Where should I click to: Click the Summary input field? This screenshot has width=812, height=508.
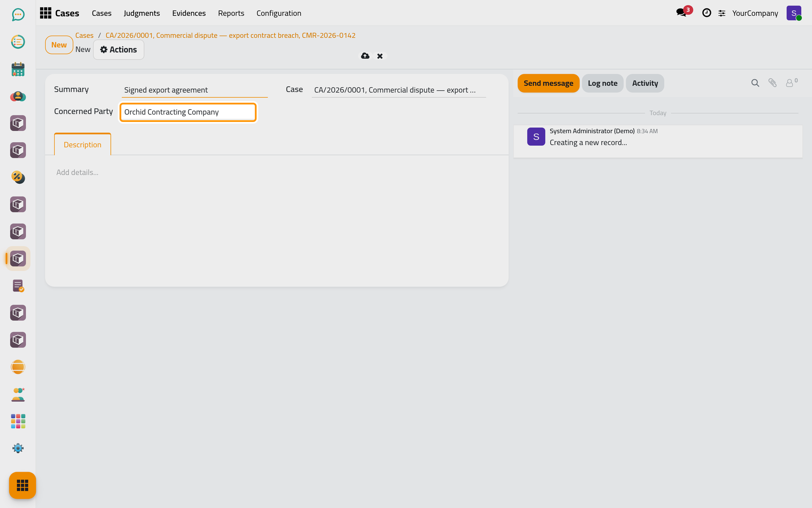tap(195, 90)
